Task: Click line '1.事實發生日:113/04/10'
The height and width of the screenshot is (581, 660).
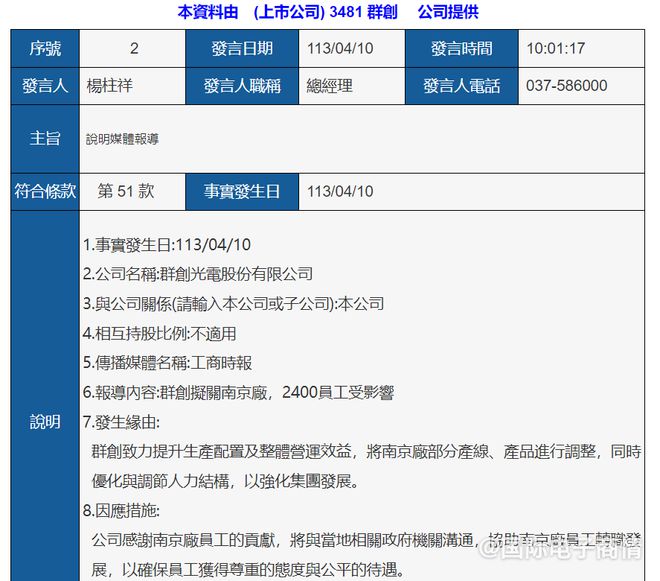Action: coord(167,245)
